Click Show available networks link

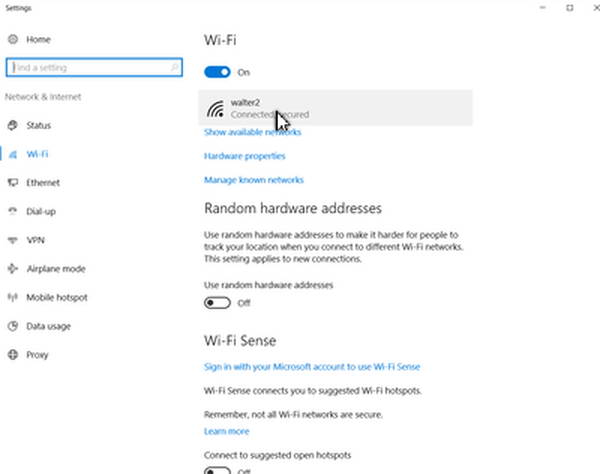[253, 132]
